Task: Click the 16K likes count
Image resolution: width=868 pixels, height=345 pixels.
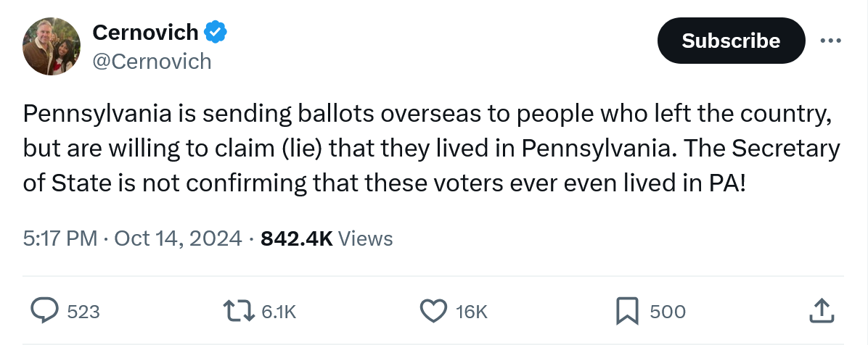Action: click(x=472, y=312)
